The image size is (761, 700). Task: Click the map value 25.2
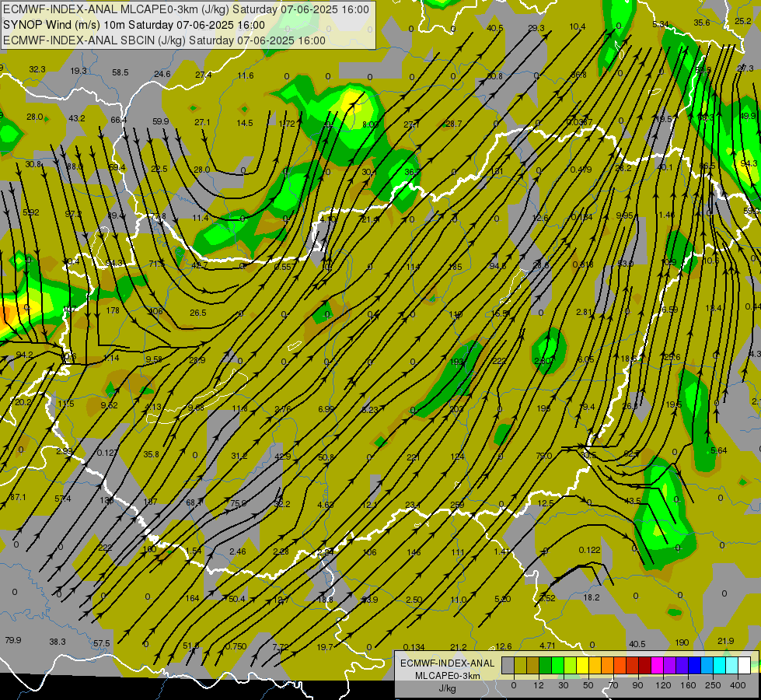tap(743, 21)
